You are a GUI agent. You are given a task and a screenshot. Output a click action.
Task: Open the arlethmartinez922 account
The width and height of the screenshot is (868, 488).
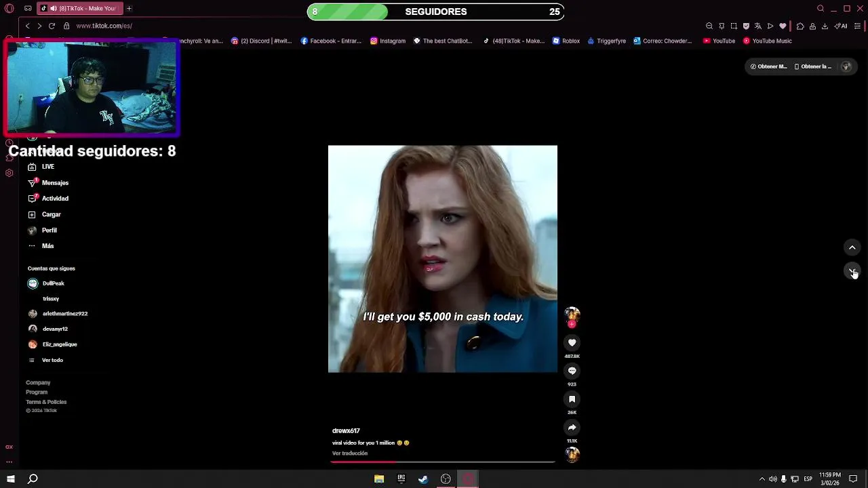58,314
